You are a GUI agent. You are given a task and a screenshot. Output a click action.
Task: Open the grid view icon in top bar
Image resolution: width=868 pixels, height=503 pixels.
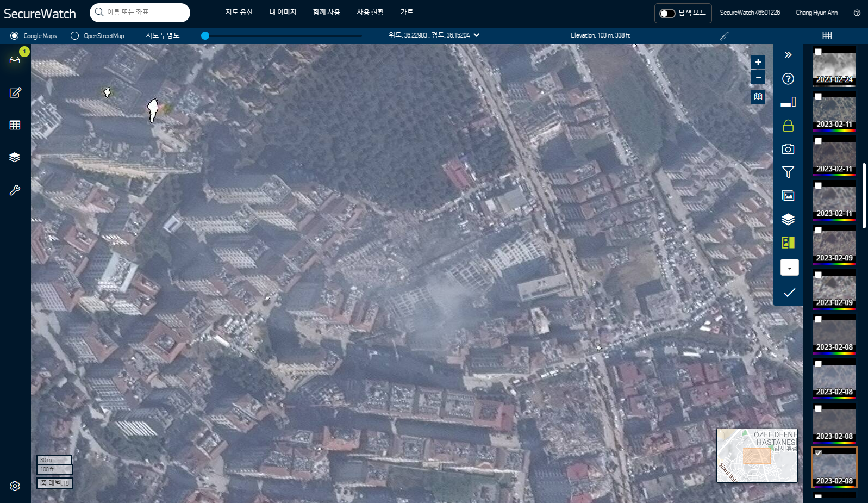pyautogui.click(x=827, y=35)
